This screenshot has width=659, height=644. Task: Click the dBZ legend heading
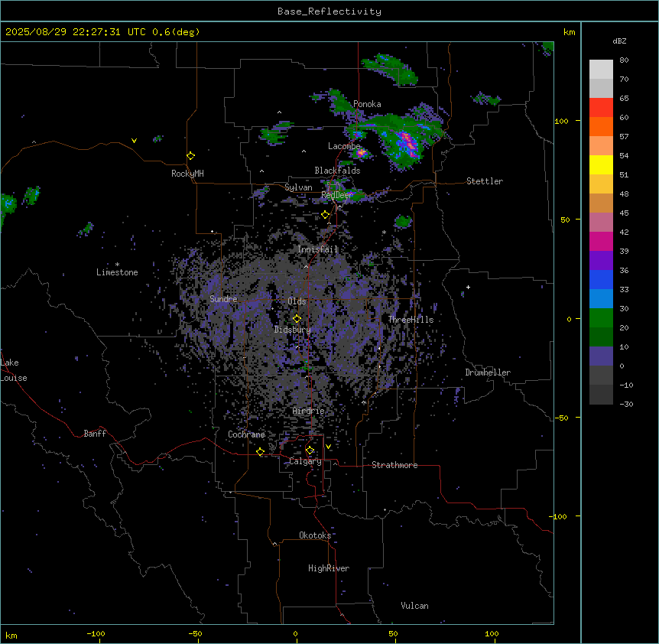[619, 41]
